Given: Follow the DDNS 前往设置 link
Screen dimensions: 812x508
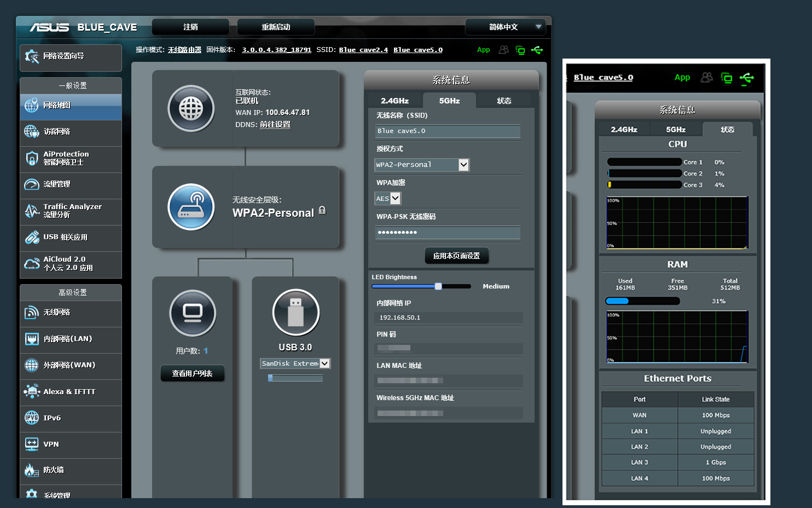Looking at the screenshot, I should pyautogui.click(x=275, y=125).
